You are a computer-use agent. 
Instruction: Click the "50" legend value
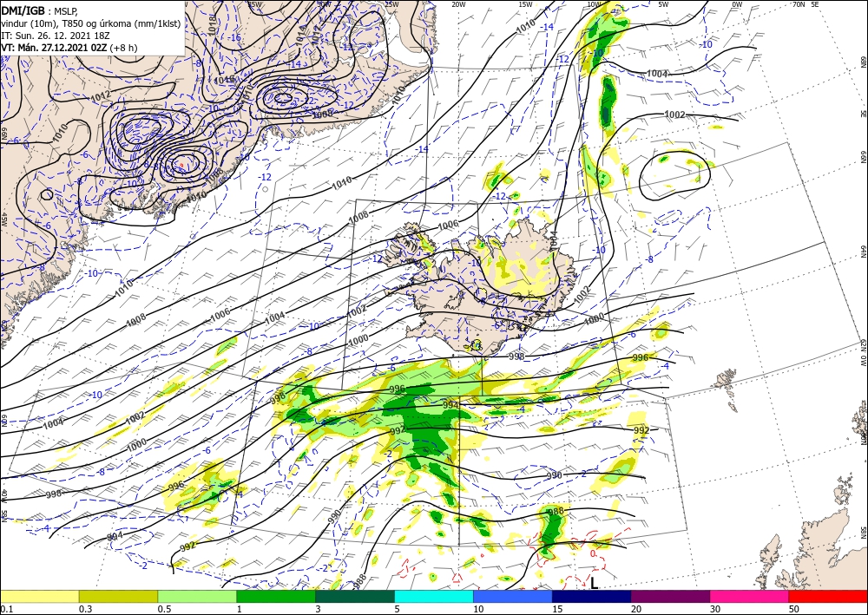tap(794, 609)
